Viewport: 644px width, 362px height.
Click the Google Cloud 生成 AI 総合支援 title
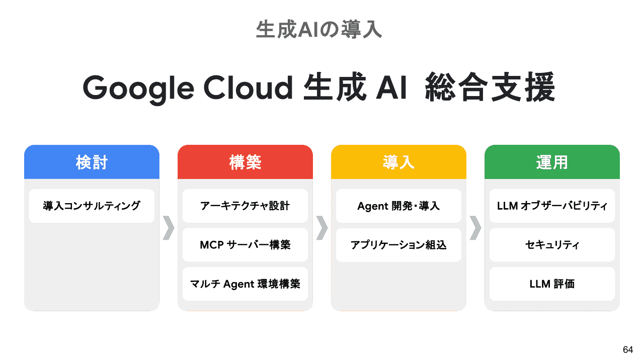click(x=319, y=88)
